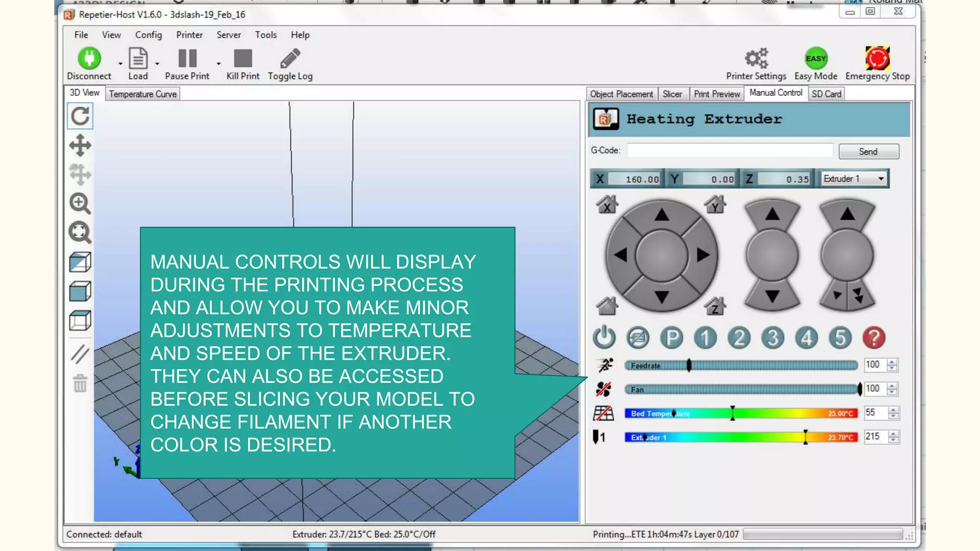The width and height of the screenshot is (980, 551).
Task: Raise Z axis up arrow
Action: click(772, 214)
